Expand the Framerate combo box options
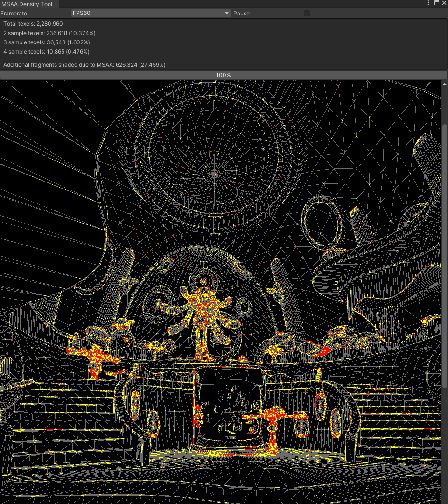Viewport: 448px width, 504px height. pos(149,13)
